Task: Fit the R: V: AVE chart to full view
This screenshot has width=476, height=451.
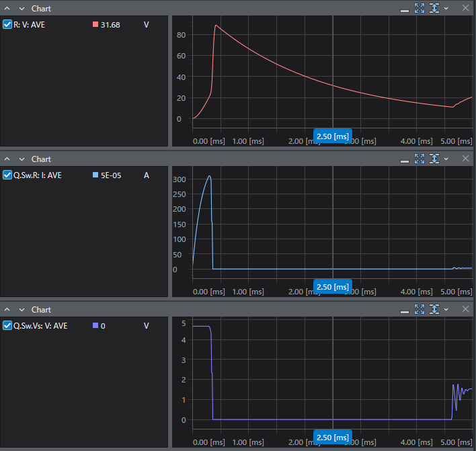Action: click(x=420, y=8)
